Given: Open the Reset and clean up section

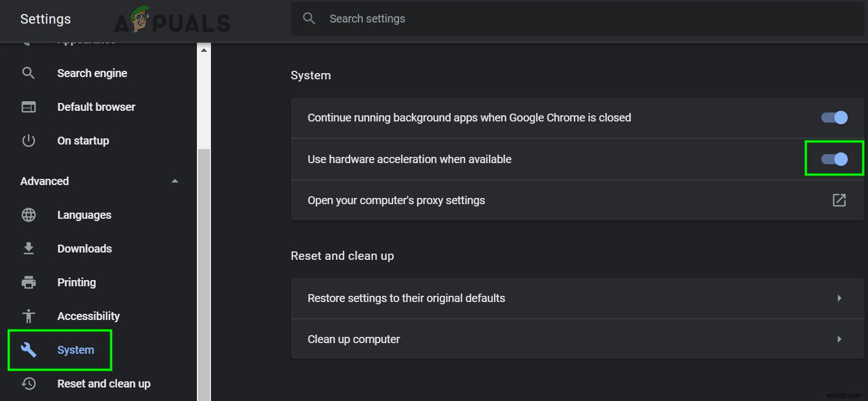Looking at the screenshot, I should pos(104,384).
